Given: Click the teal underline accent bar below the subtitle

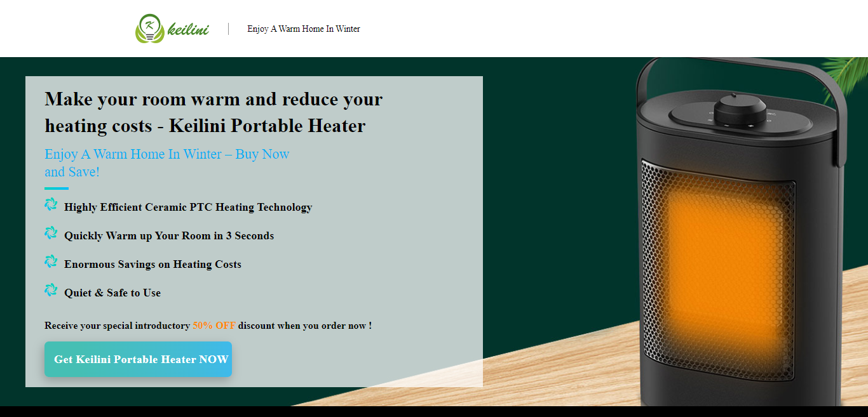Looking at the screenshot, I should point(55,188).
